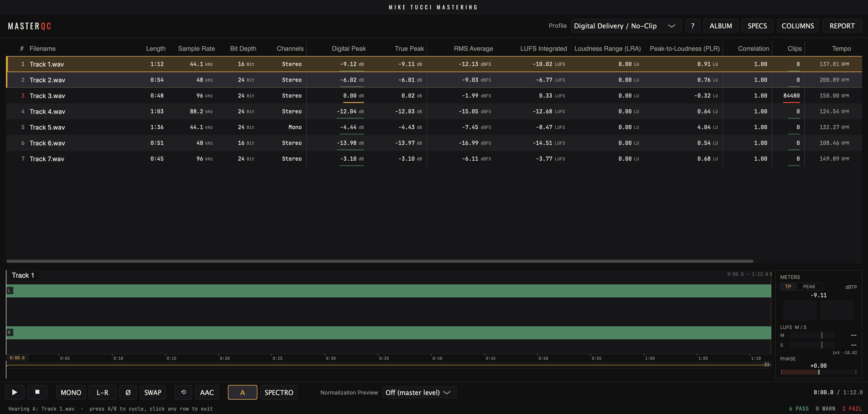Sort by the Correlation column header
The image size is (868, 414).
pyautogui.click(x=753, y=49)
